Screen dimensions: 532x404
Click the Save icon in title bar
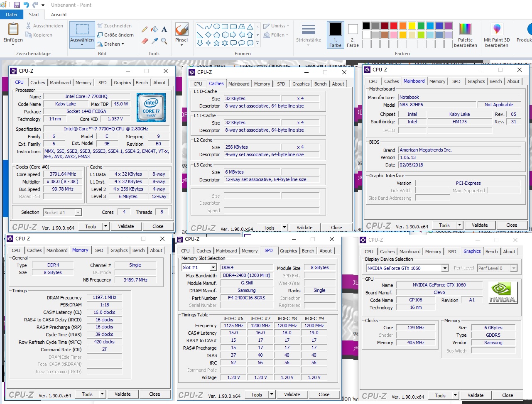(17, 5)
